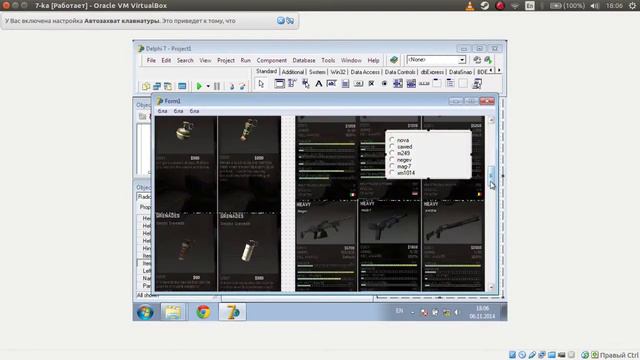The image size is (640, 360).
Task: Select the RadioButton component in palette
Action: [x=384, y=84]
